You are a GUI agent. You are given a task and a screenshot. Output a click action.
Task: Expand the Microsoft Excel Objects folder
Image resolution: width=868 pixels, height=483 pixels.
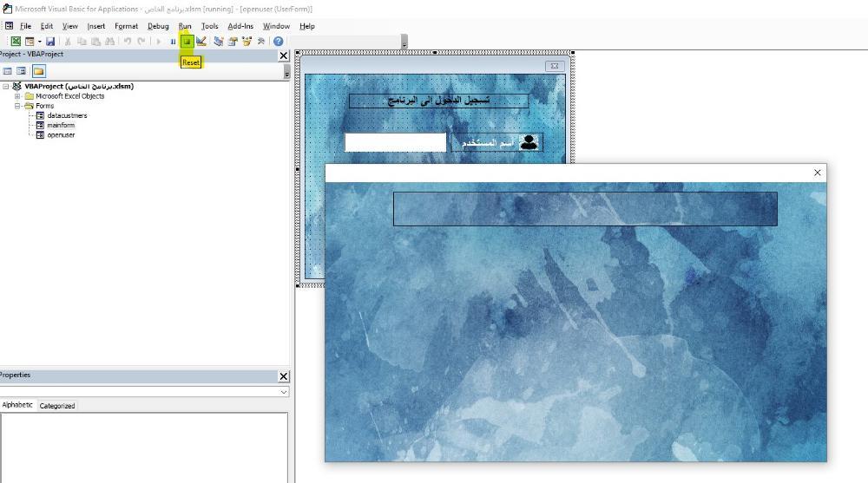coord(17,96)
